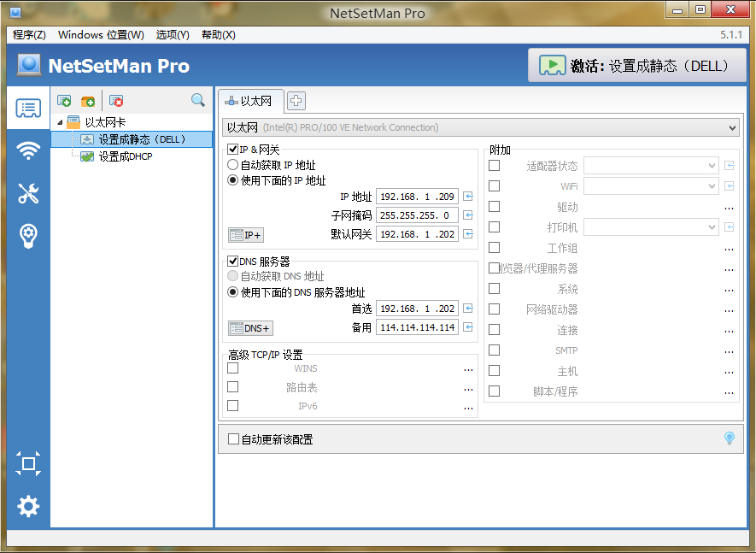This screenshot has height=553, width=756.
Task: Open the Profiles view in sidebar
Action: click(28, 108)
